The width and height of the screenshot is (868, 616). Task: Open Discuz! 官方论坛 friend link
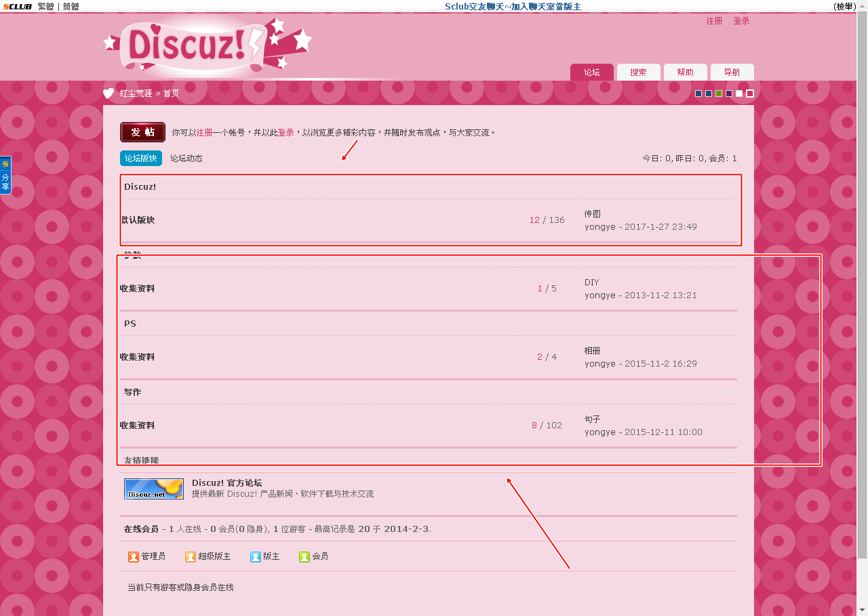tap(226, 482)
